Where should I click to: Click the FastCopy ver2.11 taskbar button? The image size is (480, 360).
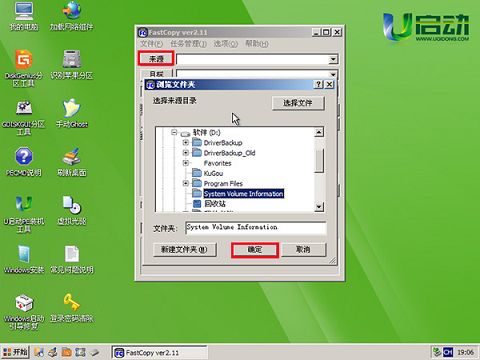pyautogui.click(x=159, y=352)
